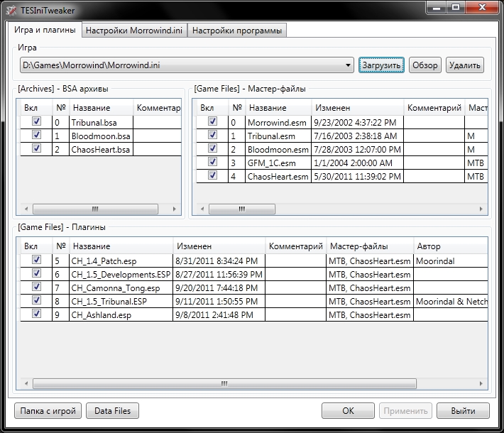Uncheck Morrowind.esm master file
Viewport: 504px width, 433px height.
[x=212, y=121]
